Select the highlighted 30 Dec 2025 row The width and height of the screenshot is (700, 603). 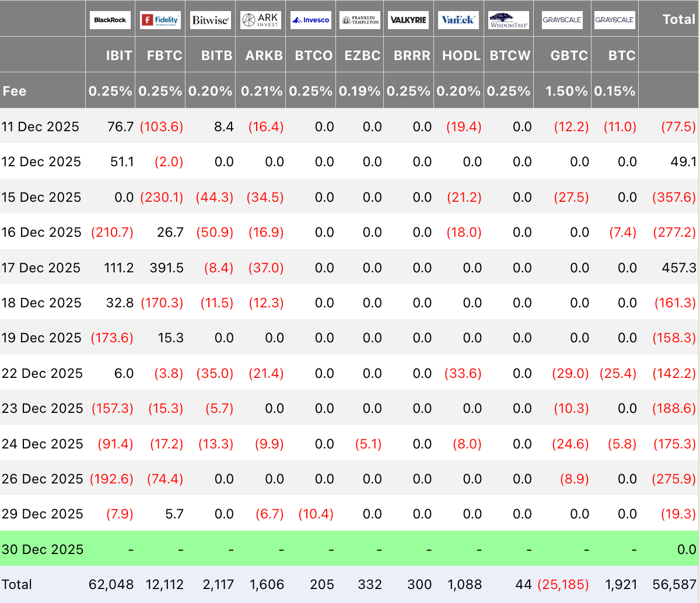[350, 549]
